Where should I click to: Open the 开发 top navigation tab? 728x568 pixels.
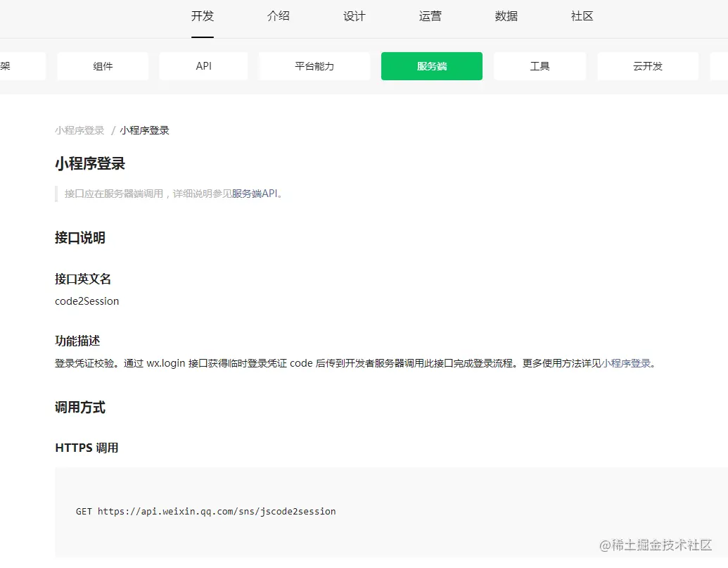coord(203,16)
